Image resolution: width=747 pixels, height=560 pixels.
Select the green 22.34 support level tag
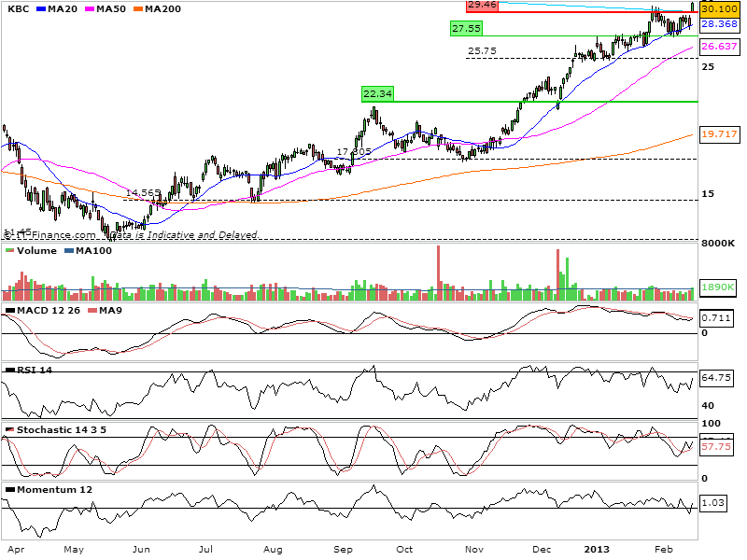(378, 94)
